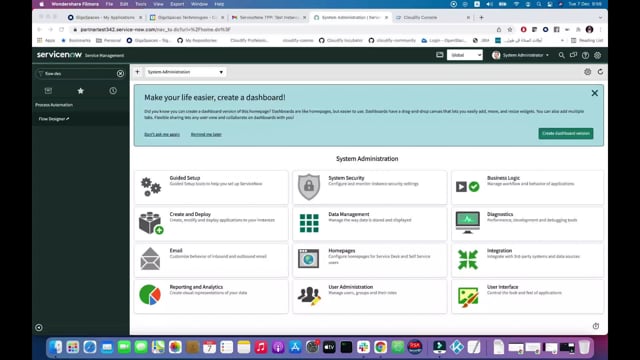Click the browser address bar
640x360 pixels.
[x=282, y=29]
